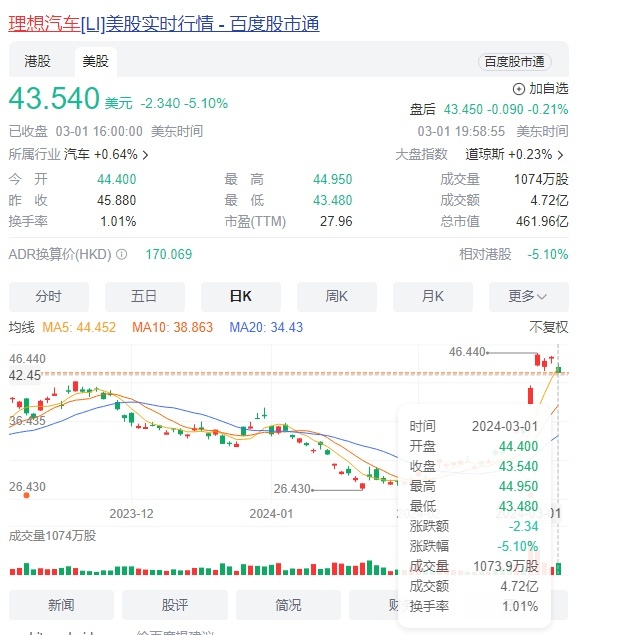Click the 换手率 1.01% value in stats
This screenshot has width=632, height=635.
pyautogui.click(x=118, y=222)
